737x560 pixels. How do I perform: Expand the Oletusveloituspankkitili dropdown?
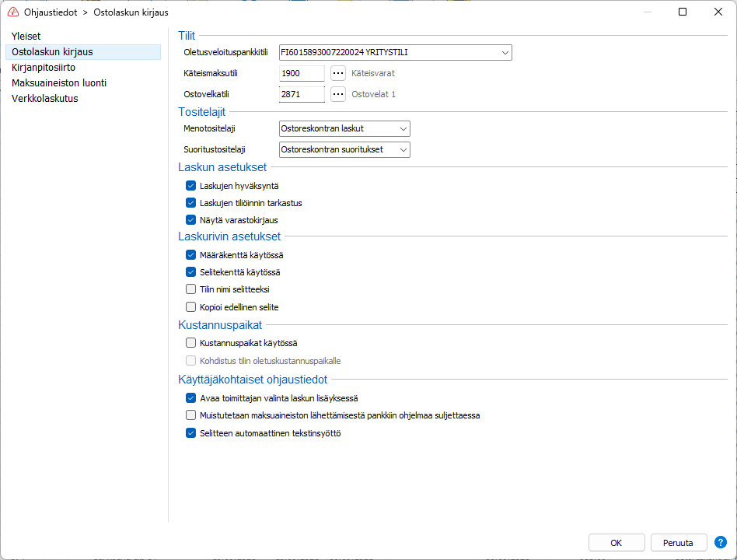tap(395, 52)
